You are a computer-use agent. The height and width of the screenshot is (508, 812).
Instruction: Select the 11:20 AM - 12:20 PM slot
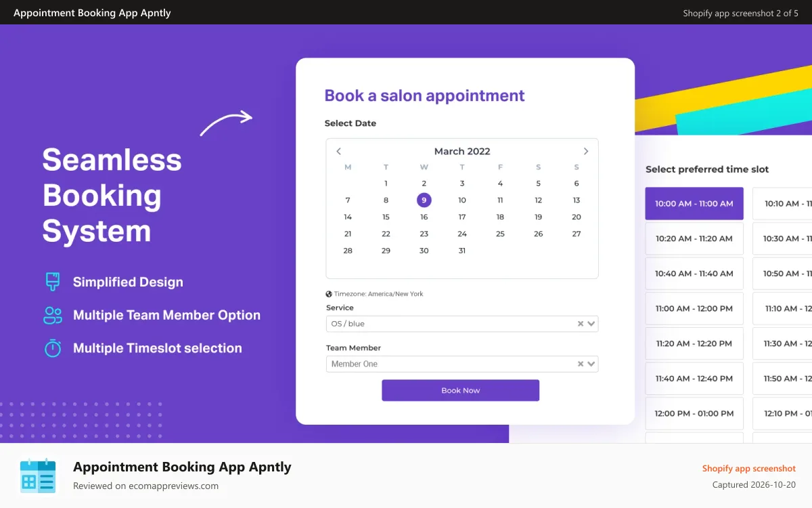tap(694, 343)
